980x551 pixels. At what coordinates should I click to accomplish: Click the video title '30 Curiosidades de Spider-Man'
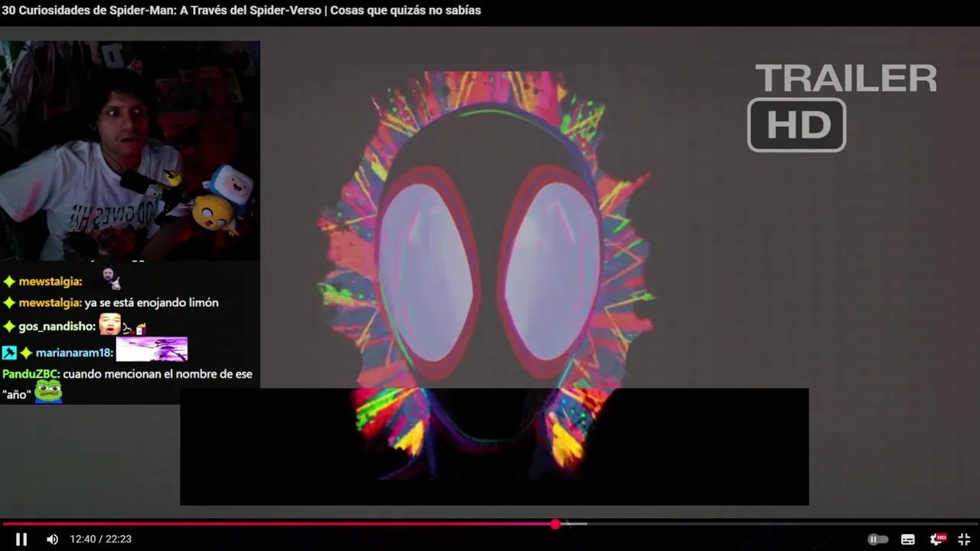(x=241, y=11)
